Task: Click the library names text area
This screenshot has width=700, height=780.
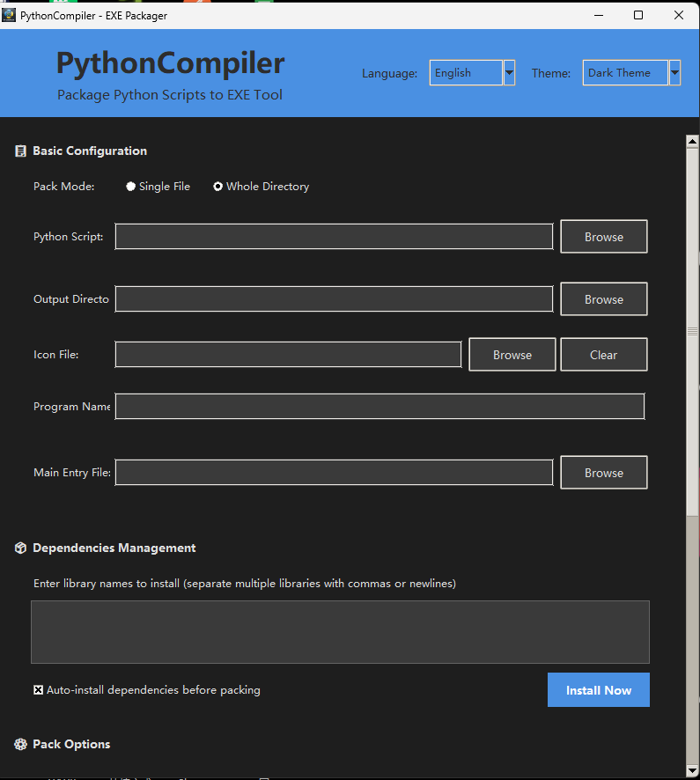Action: pos(340,632)
